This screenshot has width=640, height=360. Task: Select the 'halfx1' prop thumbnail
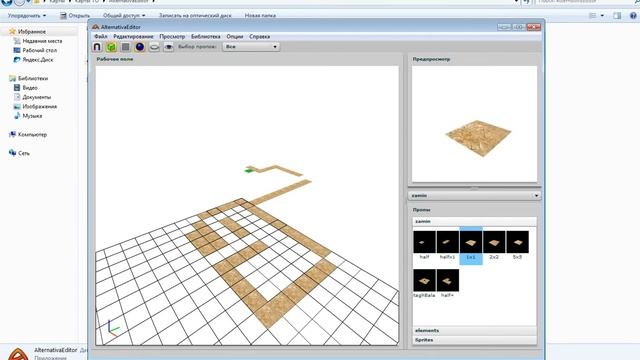447,242
